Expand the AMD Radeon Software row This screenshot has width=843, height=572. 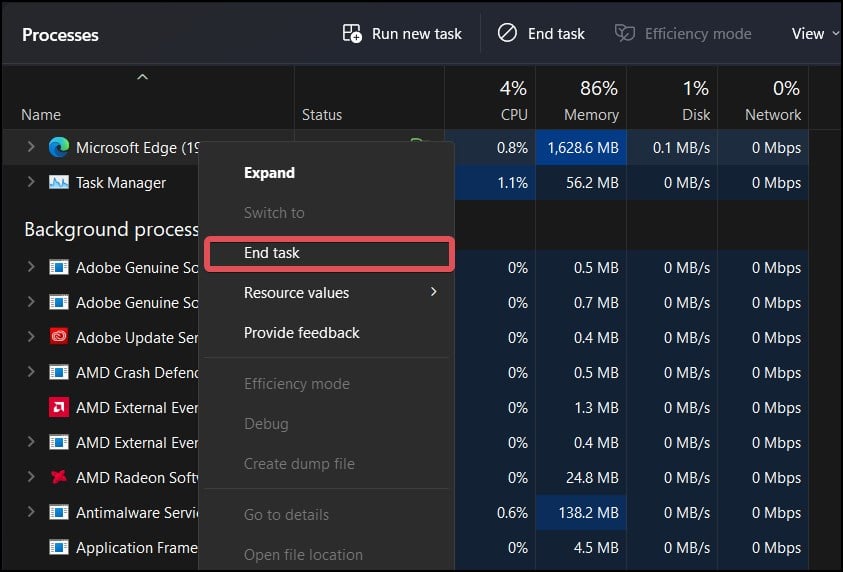point(31,477)
